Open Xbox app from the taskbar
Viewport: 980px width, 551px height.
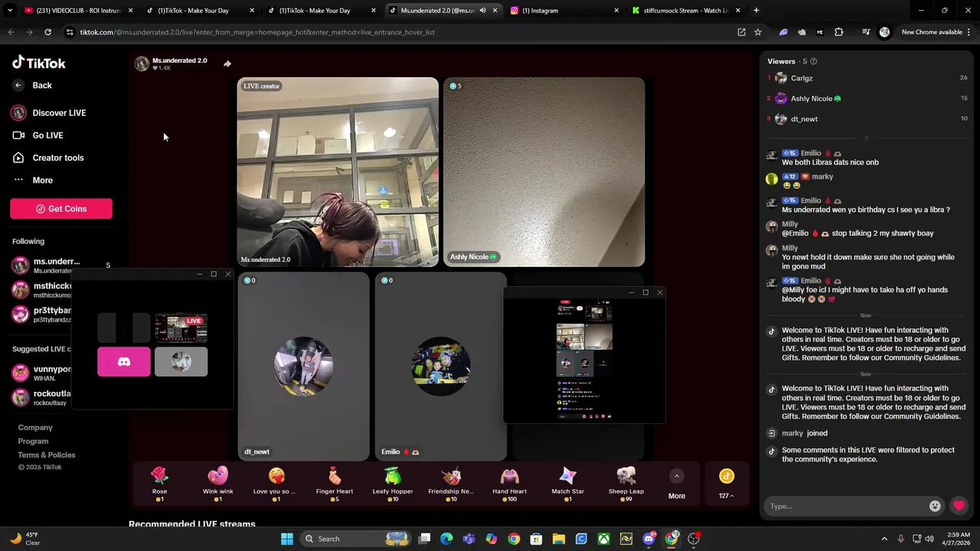point(604,539)
